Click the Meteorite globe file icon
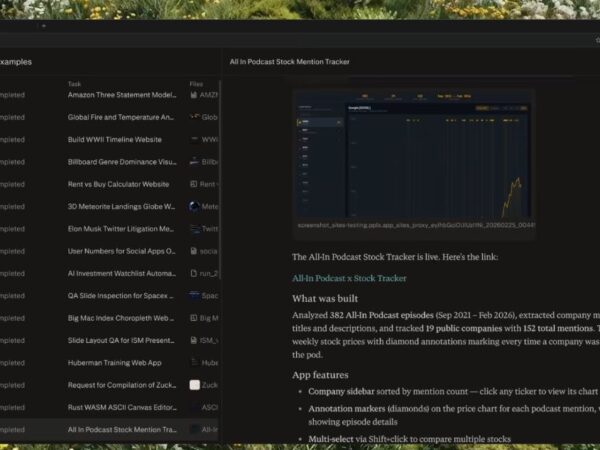Screen dimensions: 600x450 (x=194, y=207)
